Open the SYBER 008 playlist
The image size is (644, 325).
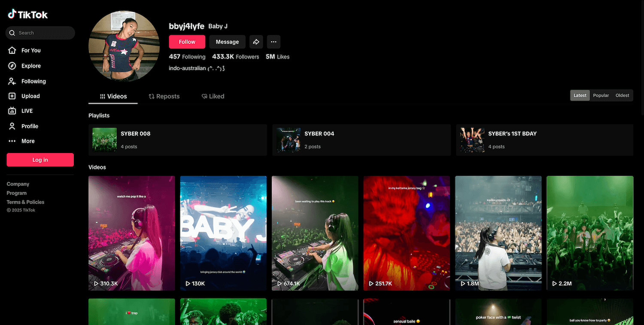[x=177, y=140]
